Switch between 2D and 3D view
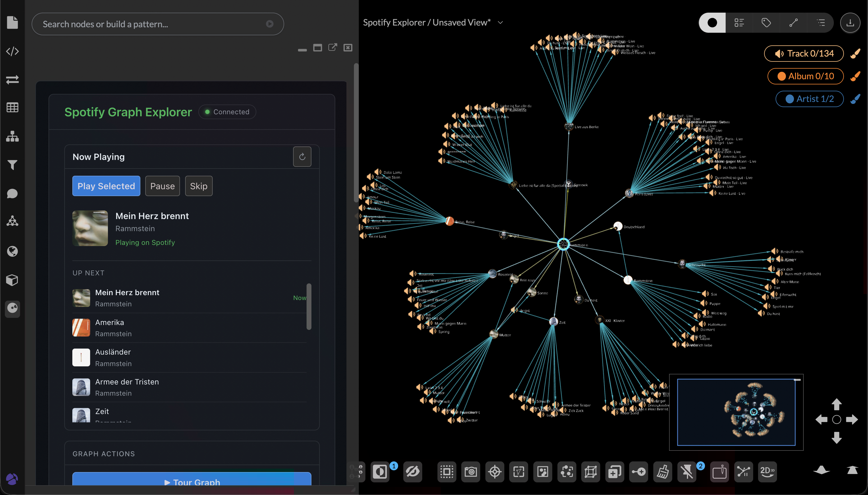Screen dimensions: 868x495 point(768,471)
